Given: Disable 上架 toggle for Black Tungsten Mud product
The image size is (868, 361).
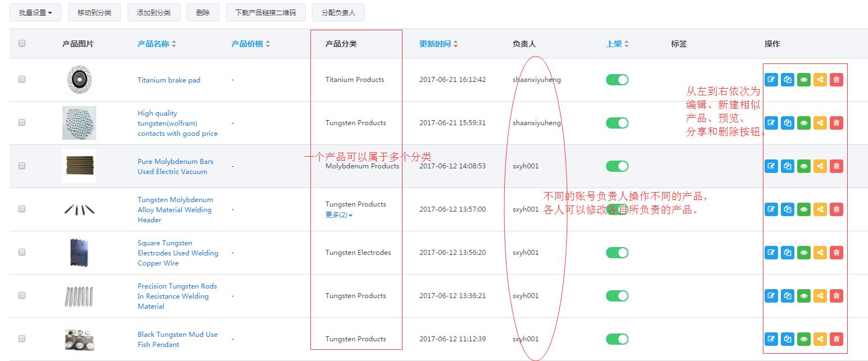Looking at the screenshot, I should pos(617,339).
